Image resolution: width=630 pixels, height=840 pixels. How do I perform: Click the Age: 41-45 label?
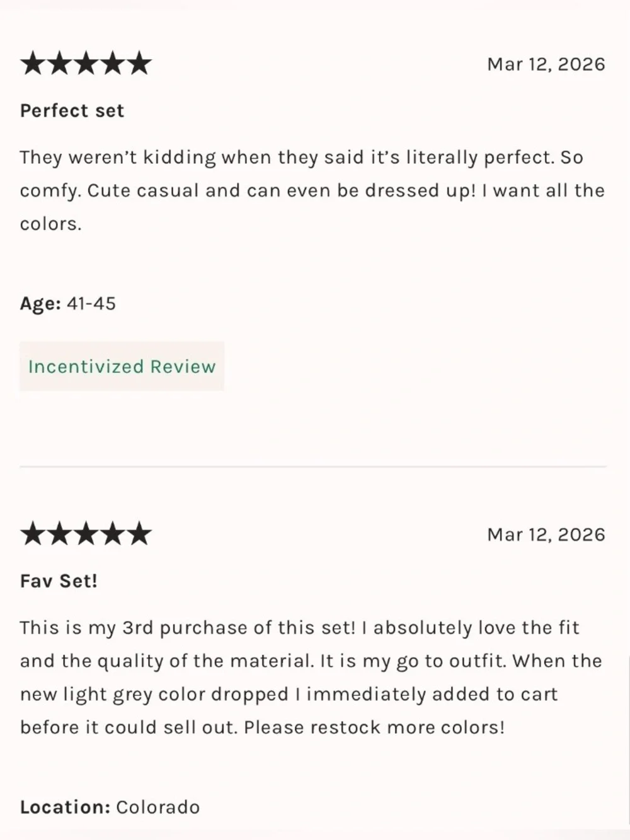click(x=68, y=303)
